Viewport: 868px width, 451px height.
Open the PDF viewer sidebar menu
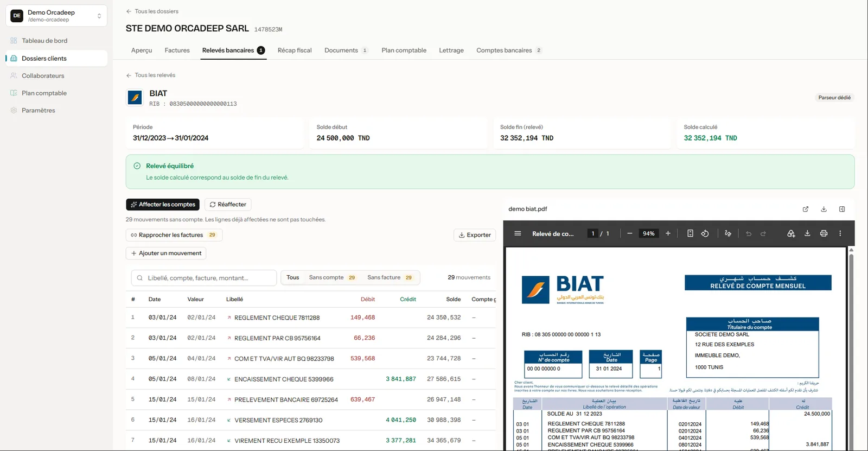pos(518,233)
